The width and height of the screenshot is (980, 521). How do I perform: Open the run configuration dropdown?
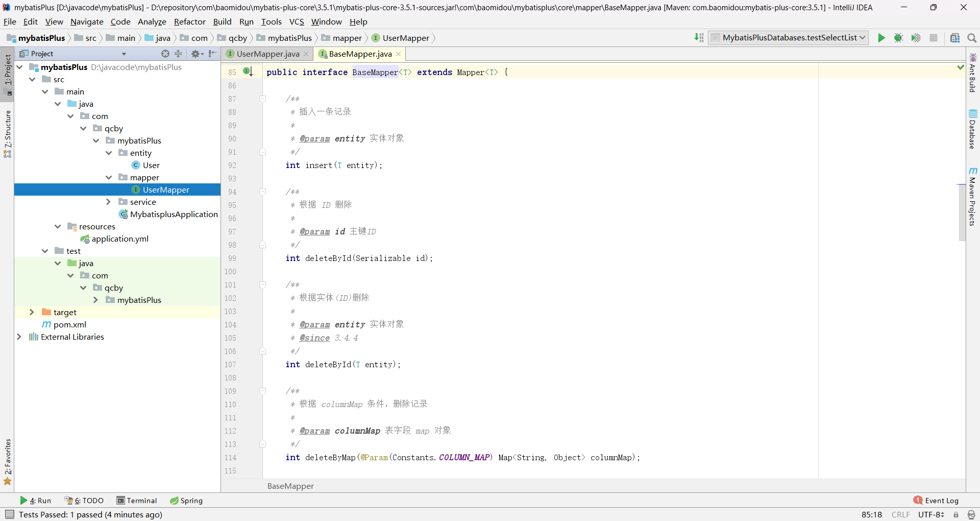point(789,38)
